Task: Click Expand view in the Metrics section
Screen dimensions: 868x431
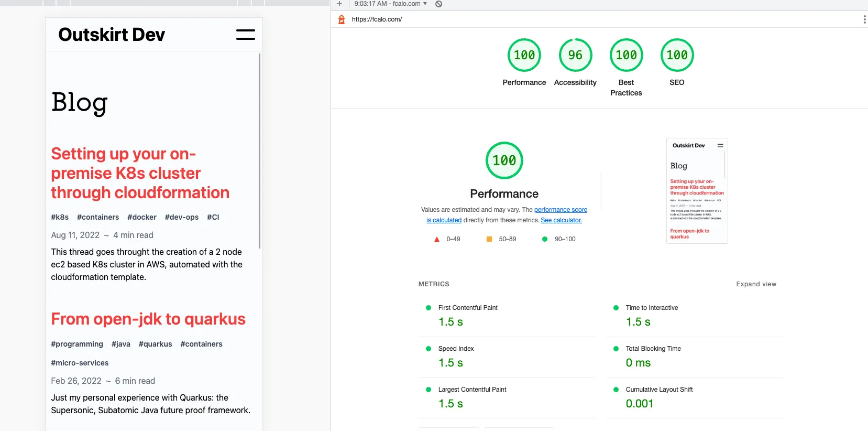Action: [756, 284]
